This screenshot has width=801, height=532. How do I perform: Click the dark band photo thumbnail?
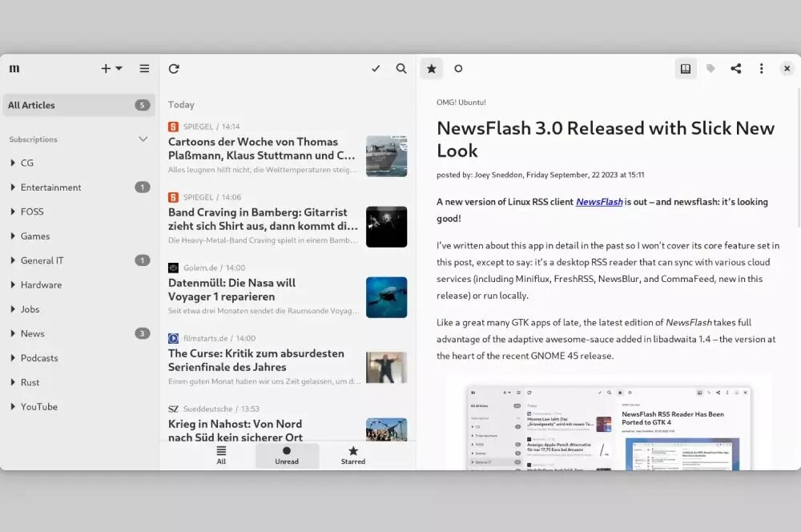tap(387, 227)
